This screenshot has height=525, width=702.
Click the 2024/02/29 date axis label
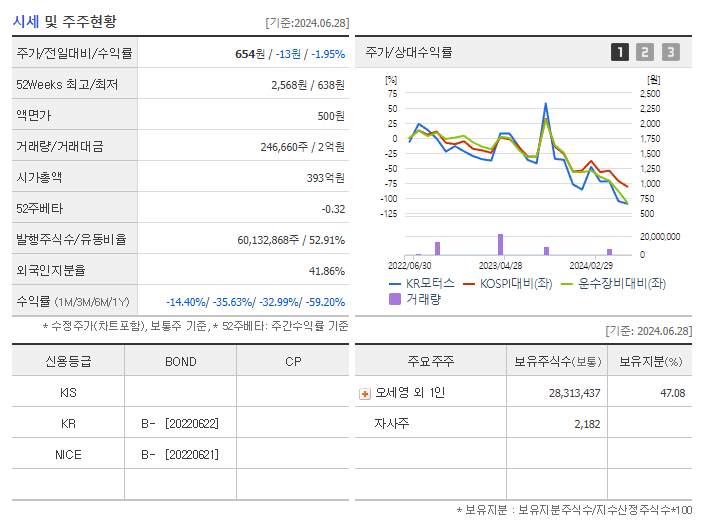click(x=591, y=266)
